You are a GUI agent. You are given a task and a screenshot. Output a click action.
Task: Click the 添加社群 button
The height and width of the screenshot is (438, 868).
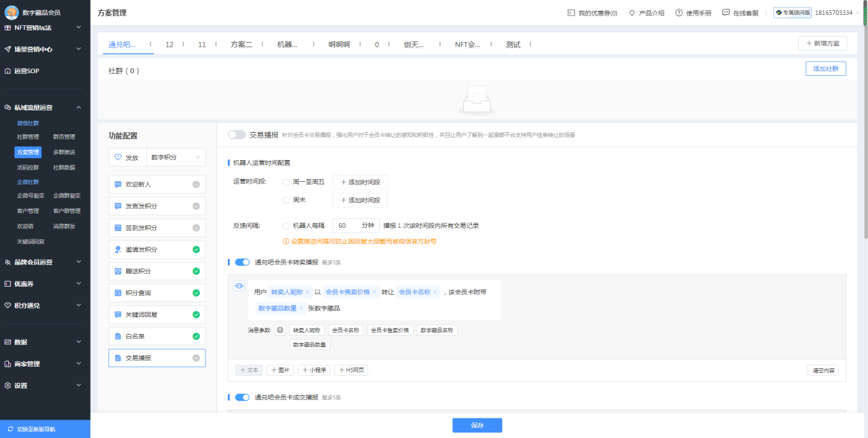point(825,68)
